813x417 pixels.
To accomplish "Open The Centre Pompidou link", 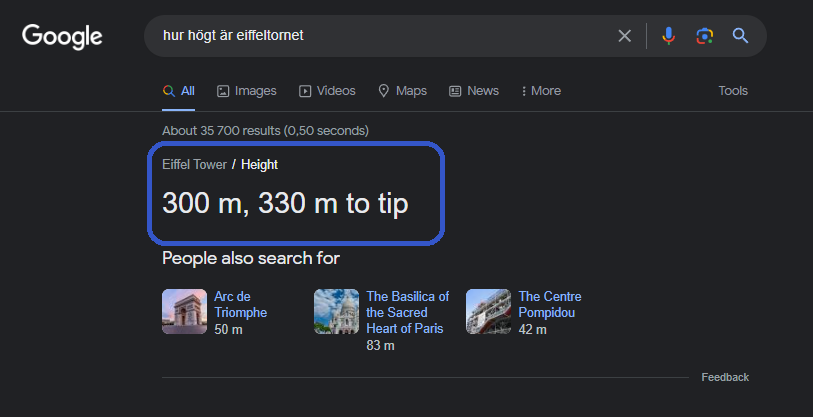I will [x=549, y=304].
